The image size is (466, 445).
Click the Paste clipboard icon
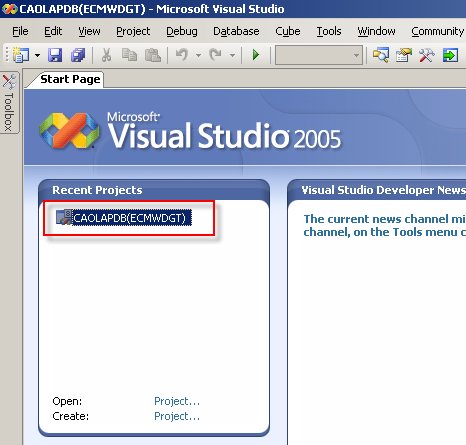click(153, 55)
